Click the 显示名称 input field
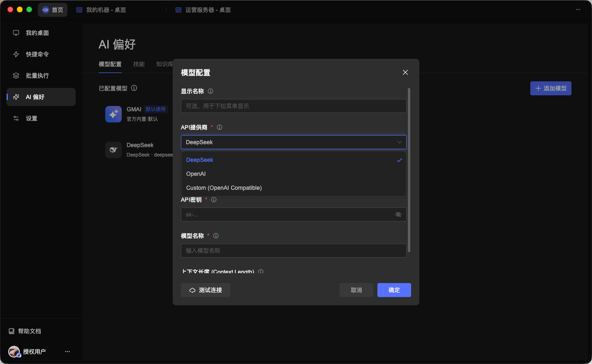Image resolution: width=592 pixels, height=364 pixels. 294,106
